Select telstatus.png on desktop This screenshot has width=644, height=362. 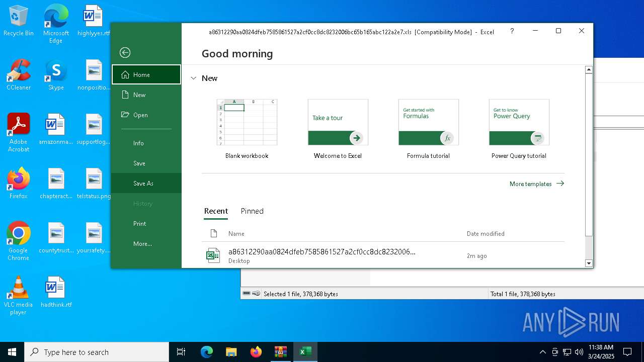click(x=94, y=184)
